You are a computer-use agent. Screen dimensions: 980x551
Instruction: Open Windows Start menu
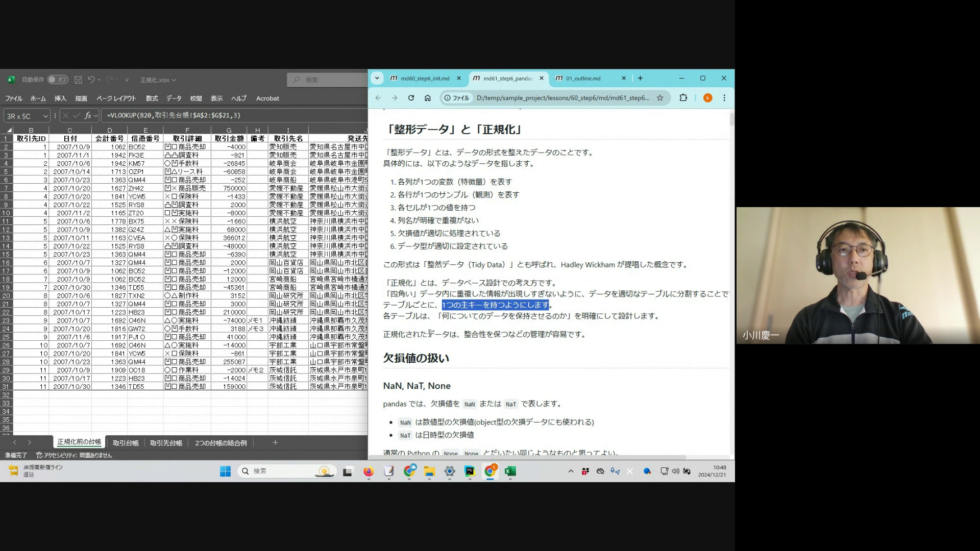225,471
